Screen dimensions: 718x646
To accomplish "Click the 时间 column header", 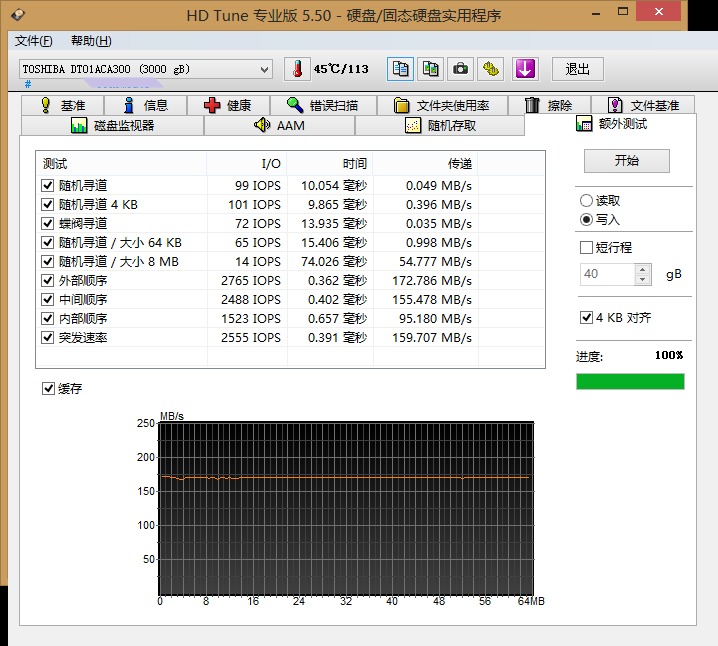I will pos(330,163).
